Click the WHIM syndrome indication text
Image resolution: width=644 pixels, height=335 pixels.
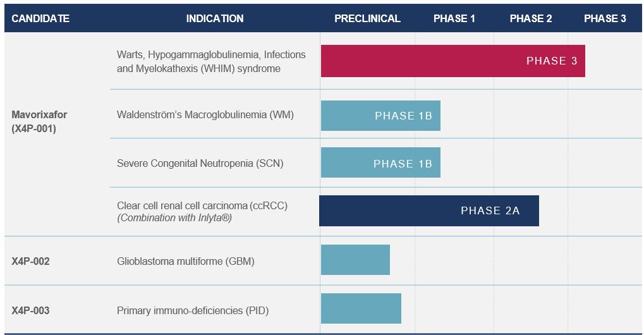(211, 61)
